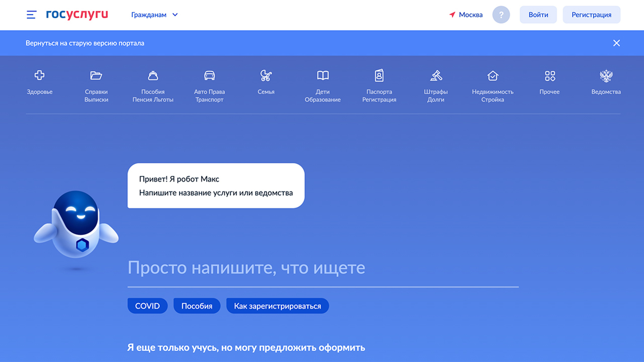The height and width of the screenshot is (362, 644).
Task: Click the robot Макс mascot
Action: point(76,224)
